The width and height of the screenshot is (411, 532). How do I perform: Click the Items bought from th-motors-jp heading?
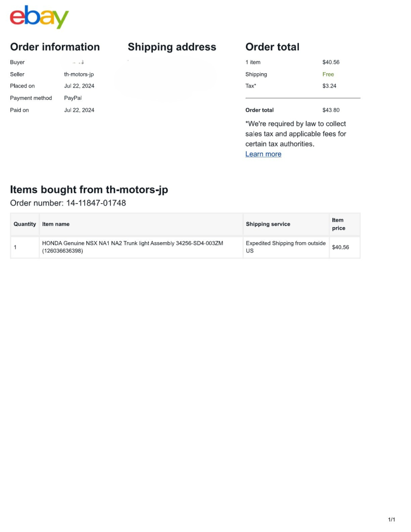point(89,190)
